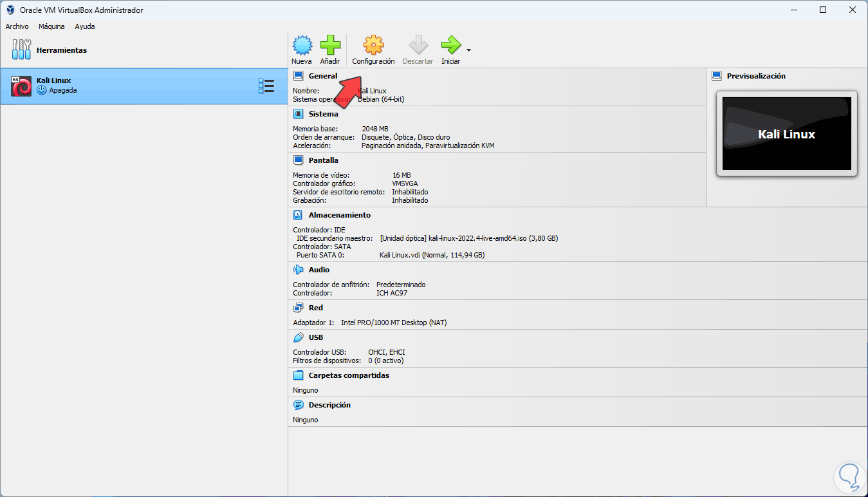Screen dimensions: 868x497
Task: Open the Archivo menu
Action: (x=17, y=26)
